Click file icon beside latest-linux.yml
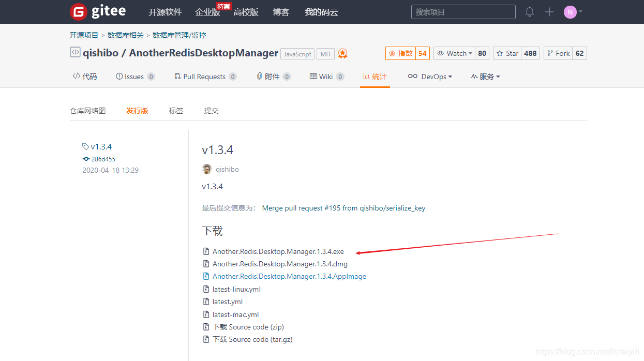This screenshot has width=644, height=361. pyautogui.click(x=206, y=289)
